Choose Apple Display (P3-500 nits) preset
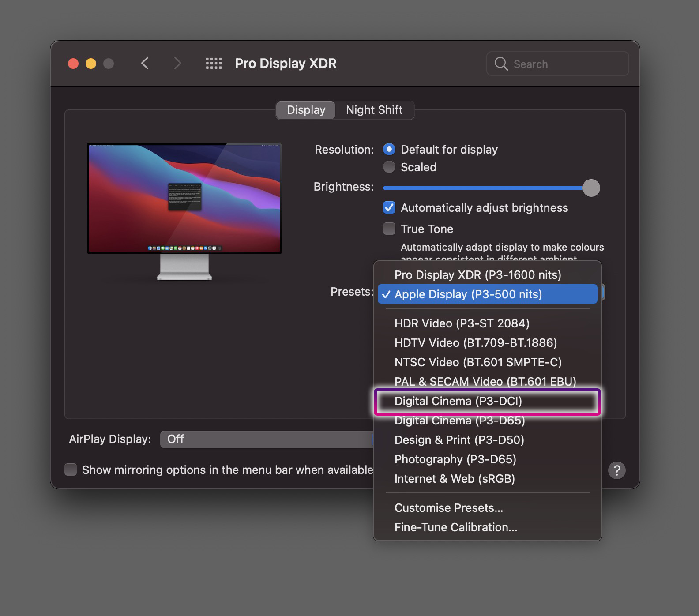The width and height of the screenshot is (699, 616). pos(487,294)
